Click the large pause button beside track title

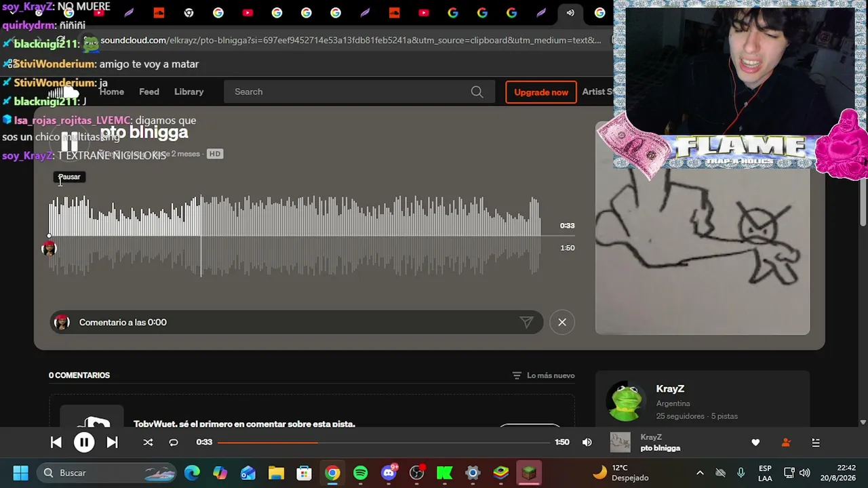point(70,143)
